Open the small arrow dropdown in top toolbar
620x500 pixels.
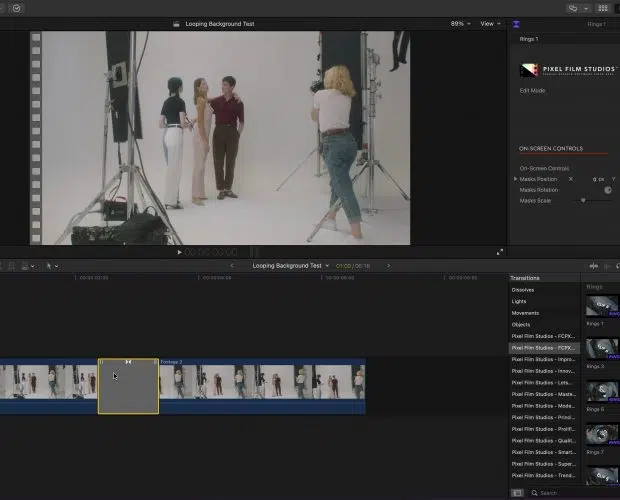[586, 8]
